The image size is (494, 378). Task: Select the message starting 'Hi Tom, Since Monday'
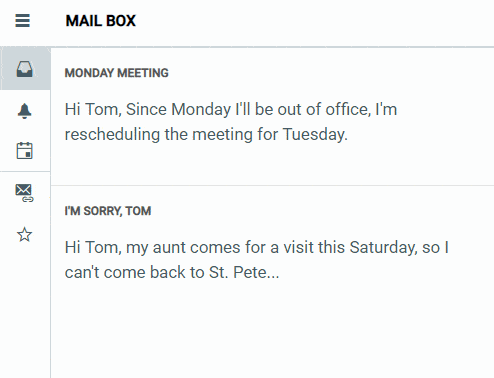tap(272, 117)
